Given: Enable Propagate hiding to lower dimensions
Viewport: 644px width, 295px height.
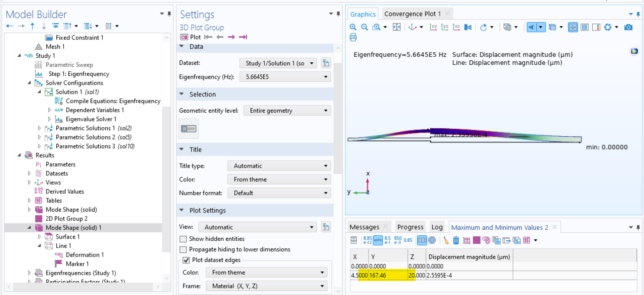Looking at the screenshot, I should pyautogui.click(x=183, y=250).
